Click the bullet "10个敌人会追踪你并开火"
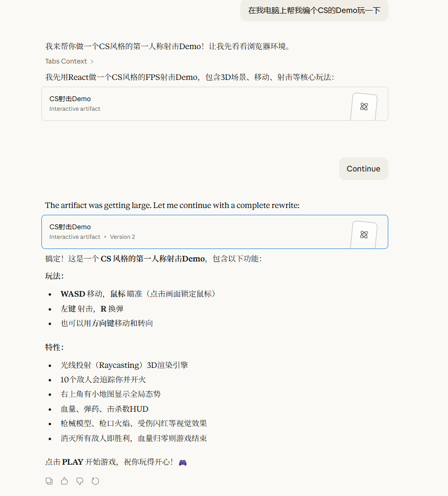This screenshot has height=496, width=448. click(103, 379)
